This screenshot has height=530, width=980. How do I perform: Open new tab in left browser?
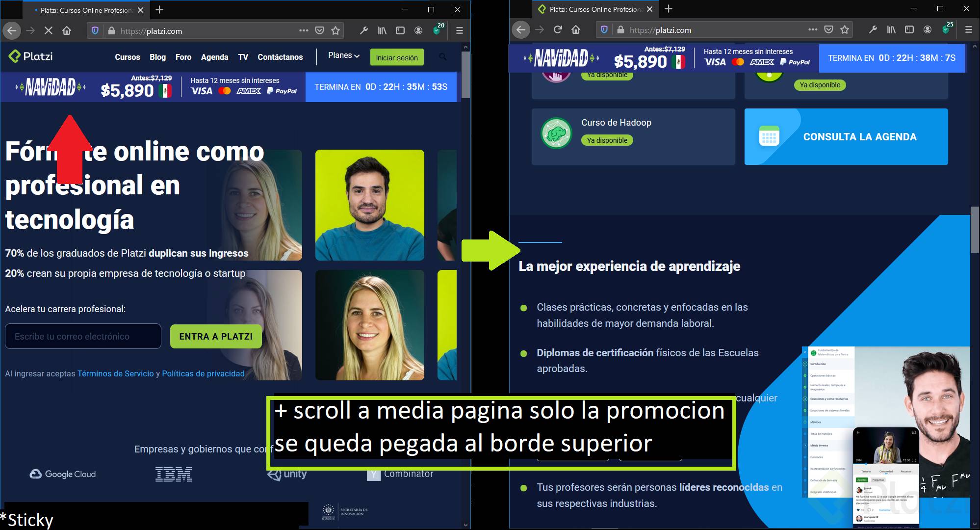[x=159, y=9]
